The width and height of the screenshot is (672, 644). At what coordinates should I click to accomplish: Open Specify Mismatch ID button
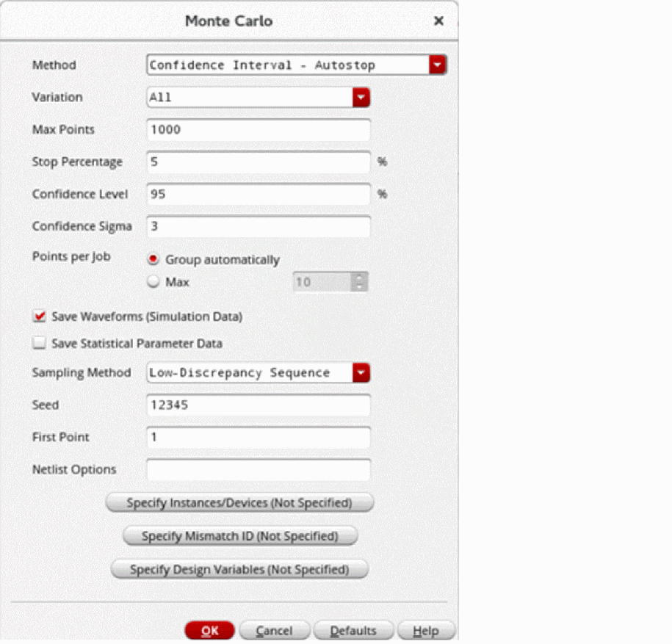pyautogui.click(x=240, y=536)
